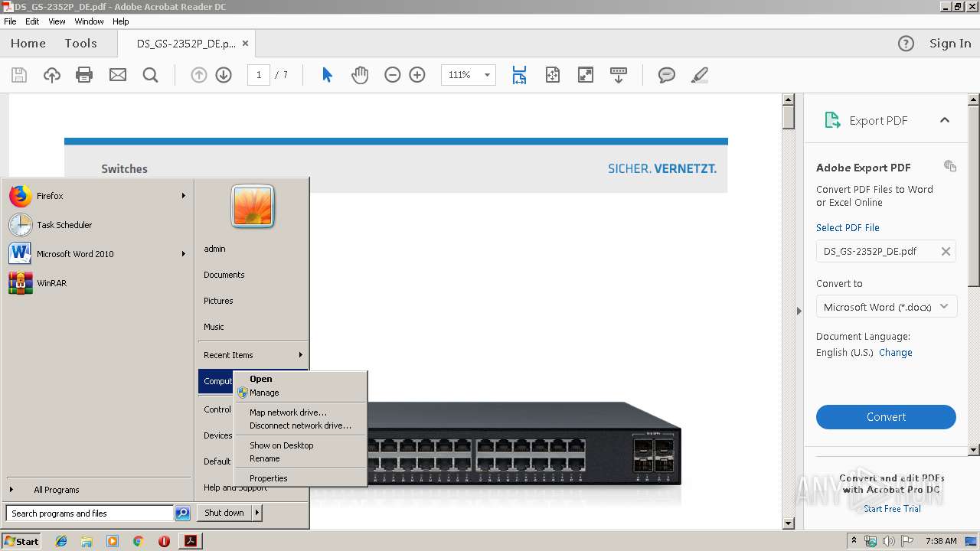Viewport: 980px width, 551px height.
Task: Open the Edit menu
Action: pyautogui.click(x=32, y=21)
